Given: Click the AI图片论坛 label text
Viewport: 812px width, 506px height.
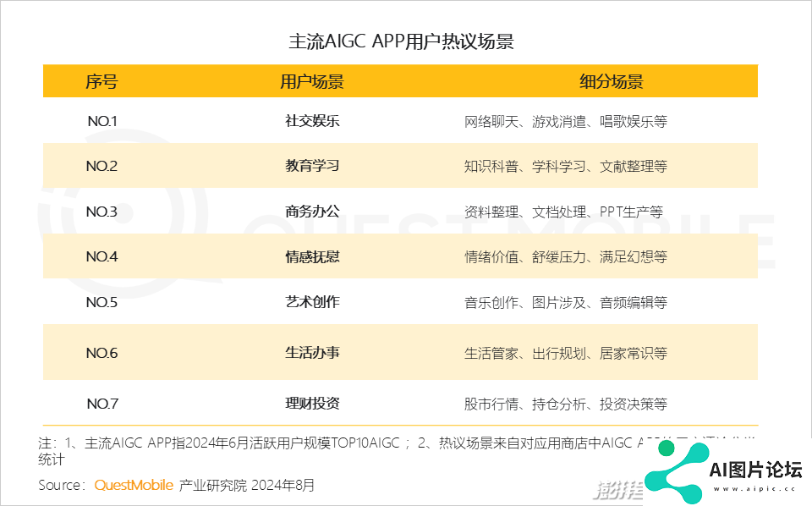Looking at the screenshot, I should point(755,470).
